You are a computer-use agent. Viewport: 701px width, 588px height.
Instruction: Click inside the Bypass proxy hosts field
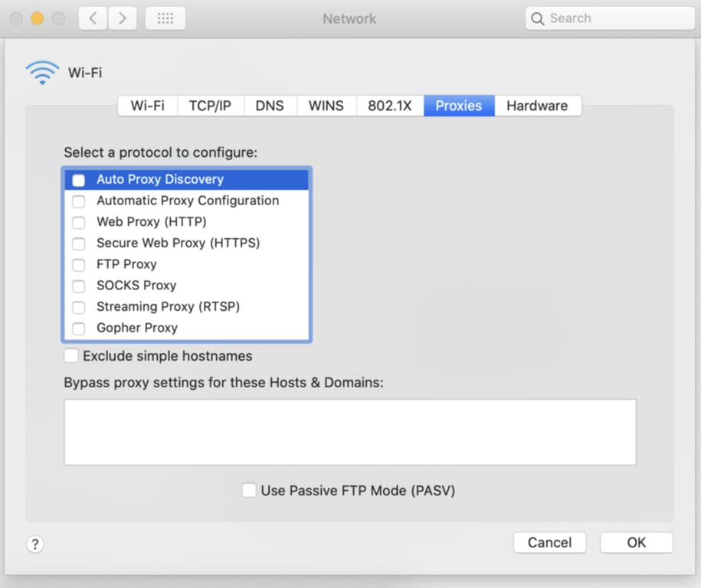tap(349, 431)
